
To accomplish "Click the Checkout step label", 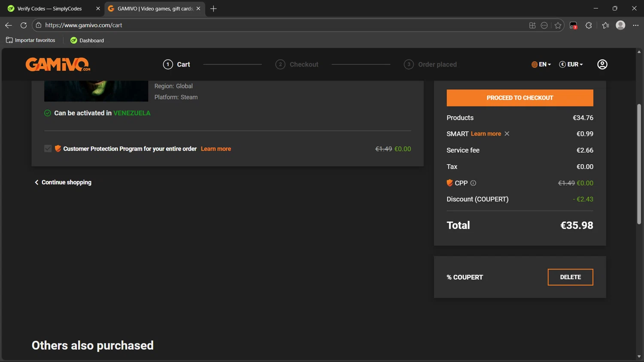I will point(304,64).
